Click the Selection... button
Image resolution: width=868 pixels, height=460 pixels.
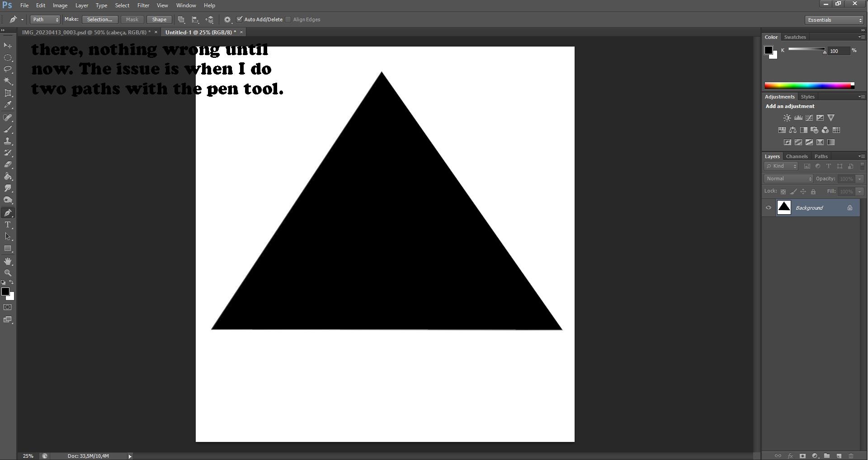pos(100,19)
